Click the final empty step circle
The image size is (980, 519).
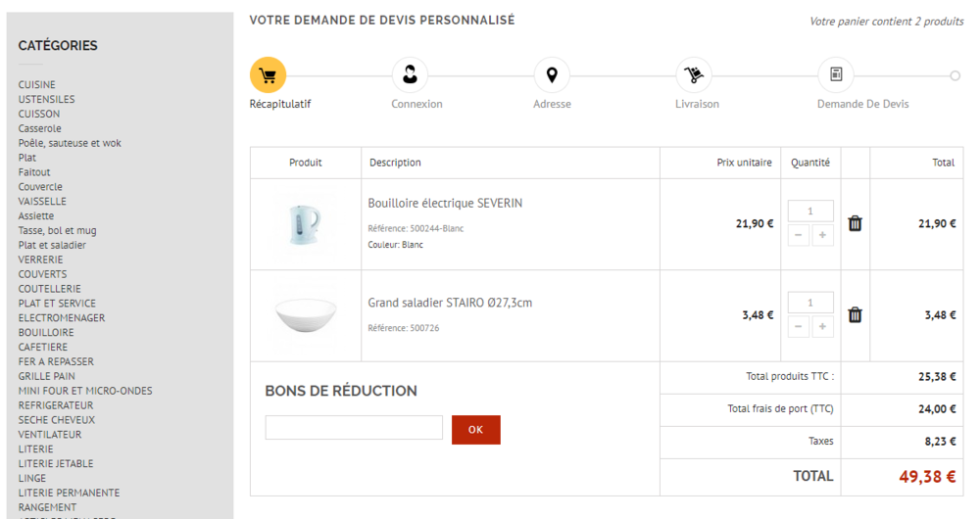955,75
